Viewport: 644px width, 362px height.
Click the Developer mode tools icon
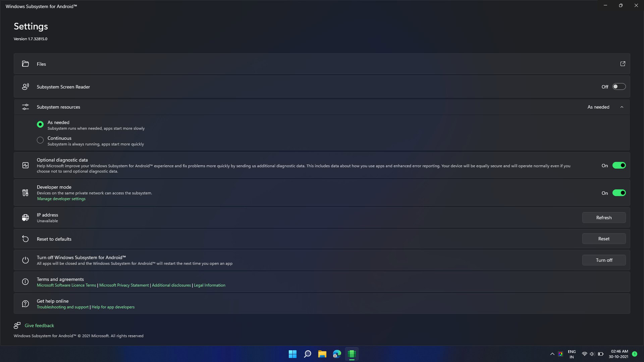tap(25, 193)
